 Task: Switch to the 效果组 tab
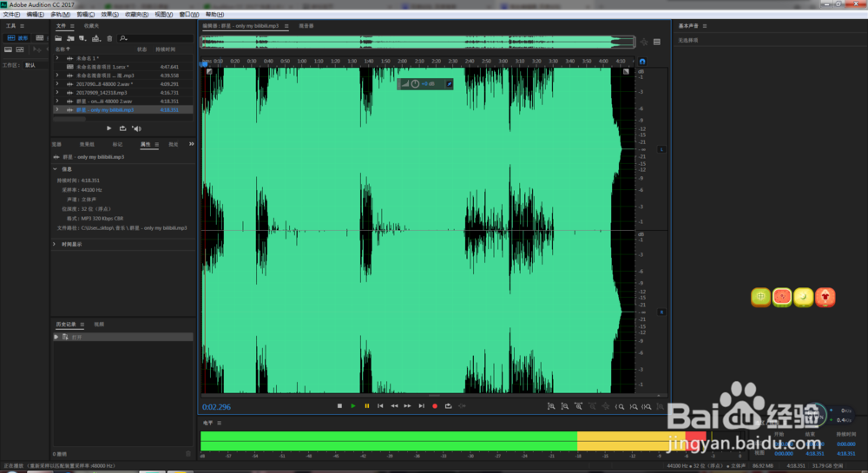coord(87,144)
